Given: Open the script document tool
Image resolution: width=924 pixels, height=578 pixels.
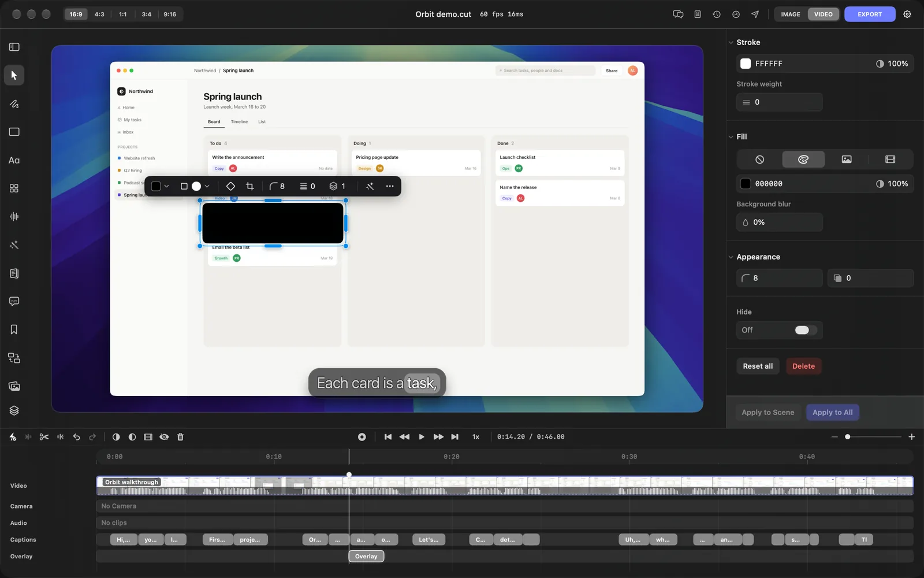Looking at the screenshot, I should (x=14, y=273).
